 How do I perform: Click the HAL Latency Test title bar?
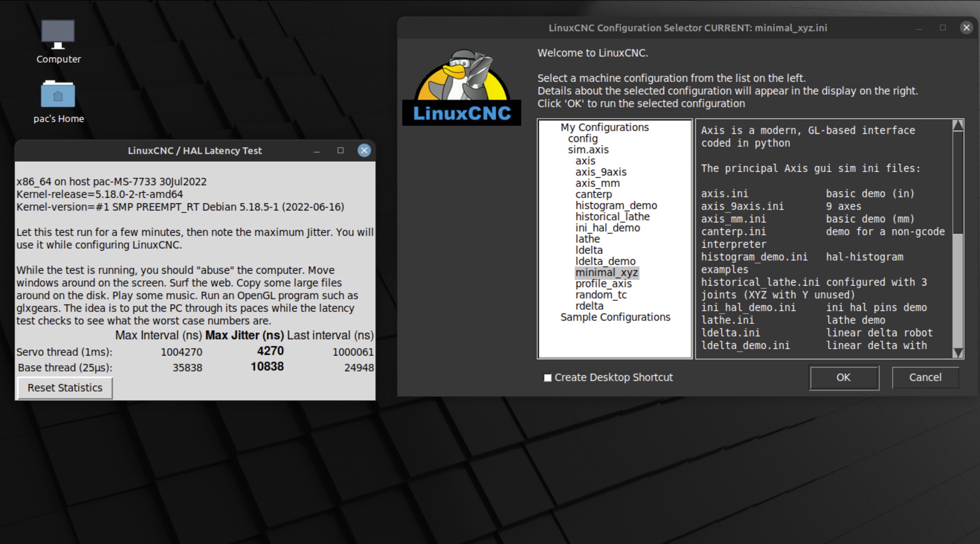195,151
